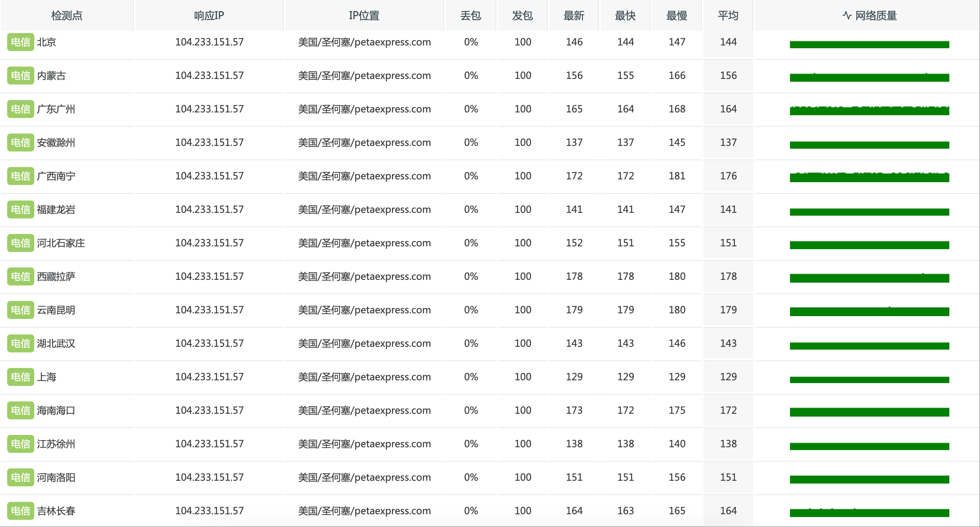Click the 电信 badge beside 吉林长春
The width and height of the screenshot is (980, 527).
[x=20, y=511]
